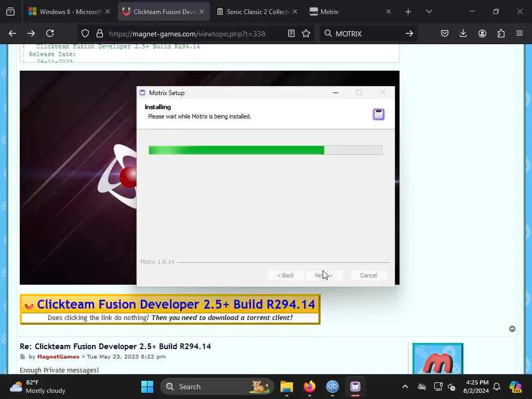Click the post icon beside author
532x399 pixels.
coord(23,356)
